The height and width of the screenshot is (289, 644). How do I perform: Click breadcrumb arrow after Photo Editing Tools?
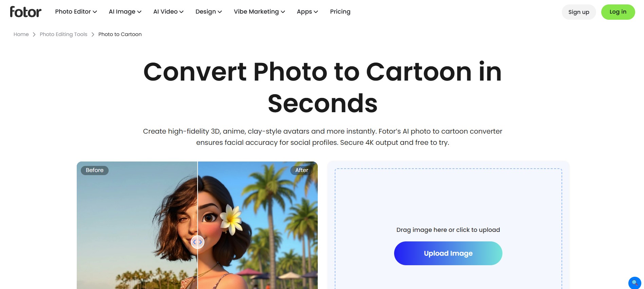coord(93,34)
